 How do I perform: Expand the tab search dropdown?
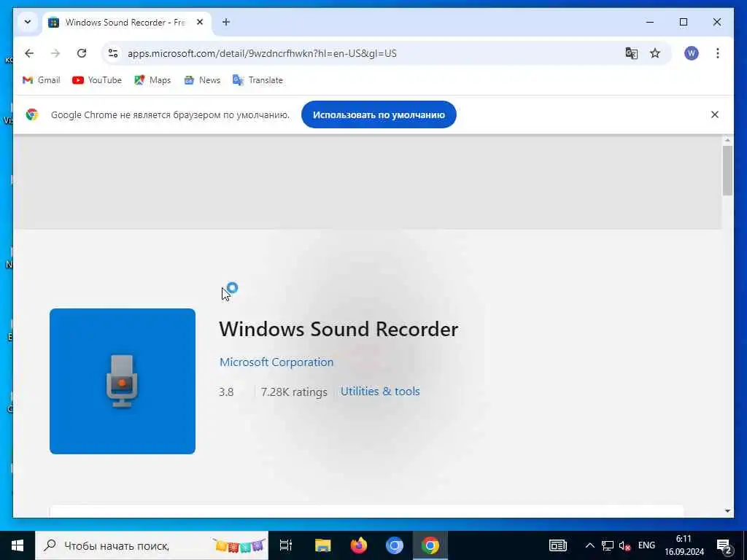pos(28,22)
